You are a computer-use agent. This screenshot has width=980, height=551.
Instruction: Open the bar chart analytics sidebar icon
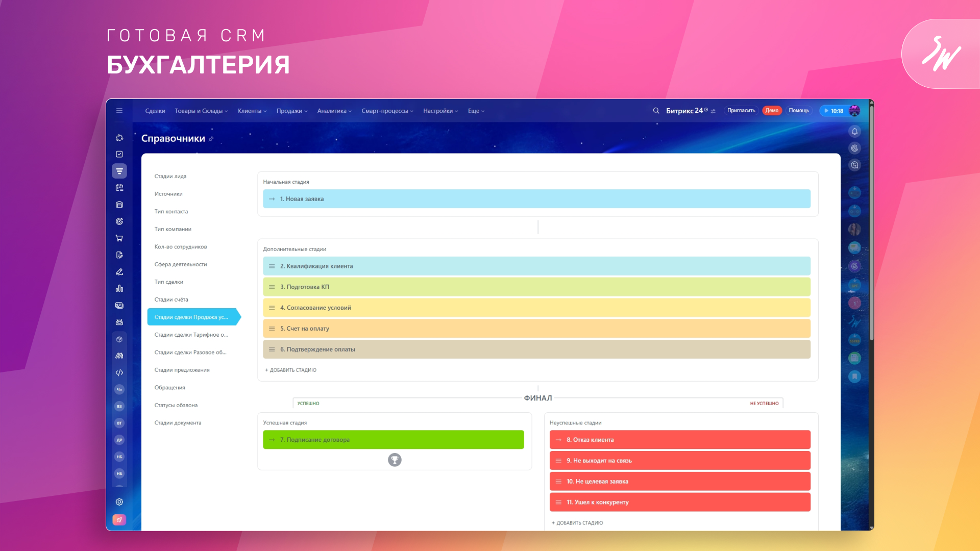[119, 289]
